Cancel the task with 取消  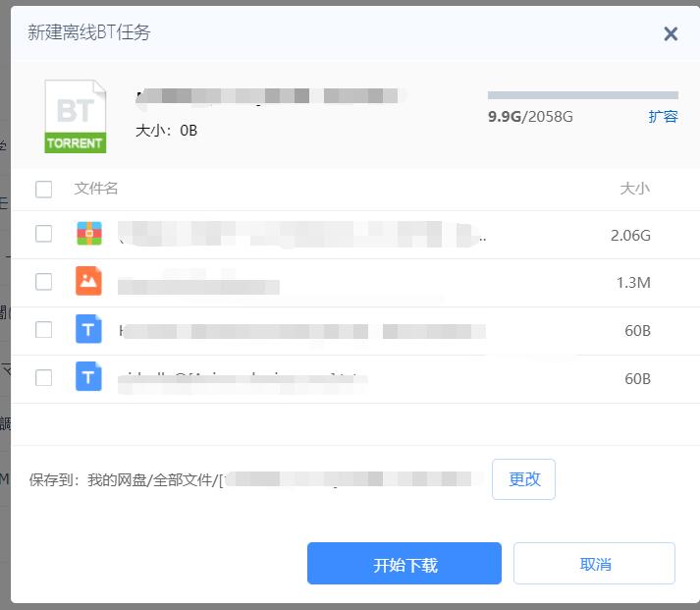coord(594,564)
